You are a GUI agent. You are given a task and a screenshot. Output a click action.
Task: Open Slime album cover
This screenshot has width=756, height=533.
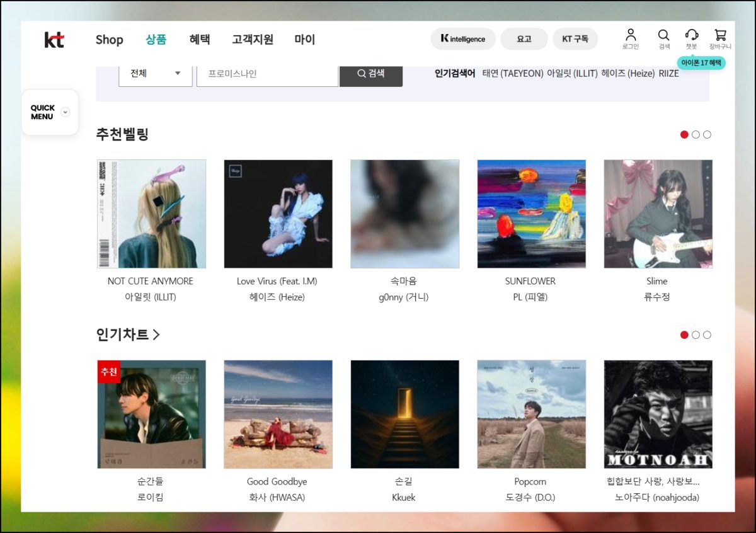tap(658, 214)
